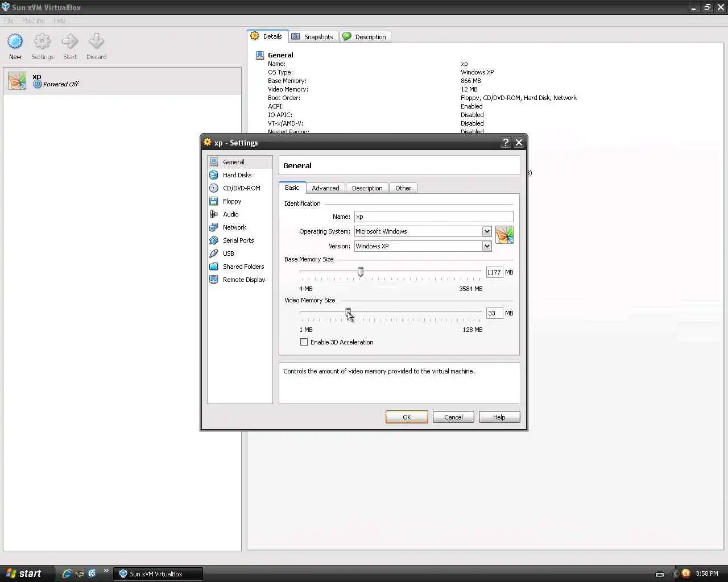Click the Video Memory Size slider handle
The image size is (728, 582).
point(348,313)
